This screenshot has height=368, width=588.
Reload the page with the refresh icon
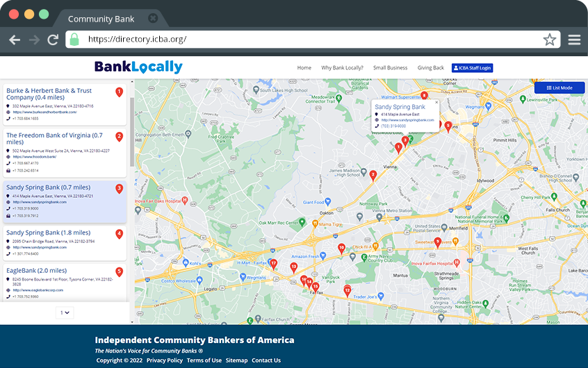[53, 40]
